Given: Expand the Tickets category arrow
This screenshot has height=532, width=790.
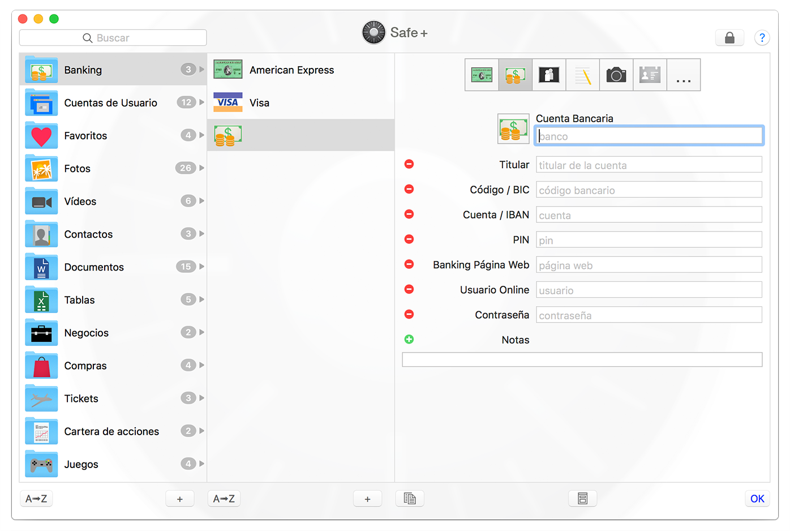Looking at the screenshot, I should tap(201, 398).
